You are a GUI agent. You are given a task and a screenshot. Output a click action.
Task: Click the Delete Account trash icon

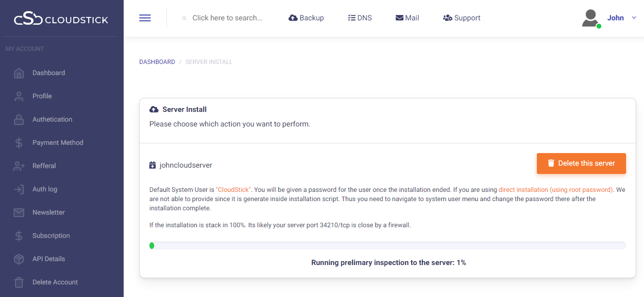point(19,282)
